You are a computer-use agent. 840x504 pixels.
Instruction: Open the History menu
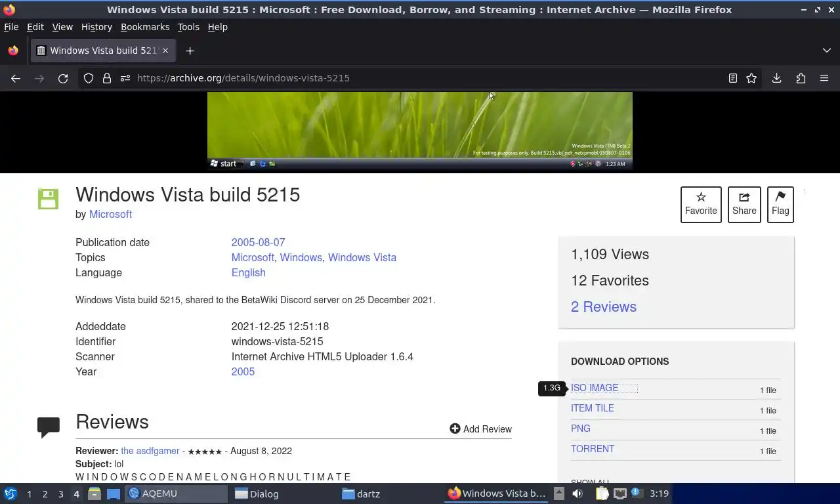click(96, 27)
